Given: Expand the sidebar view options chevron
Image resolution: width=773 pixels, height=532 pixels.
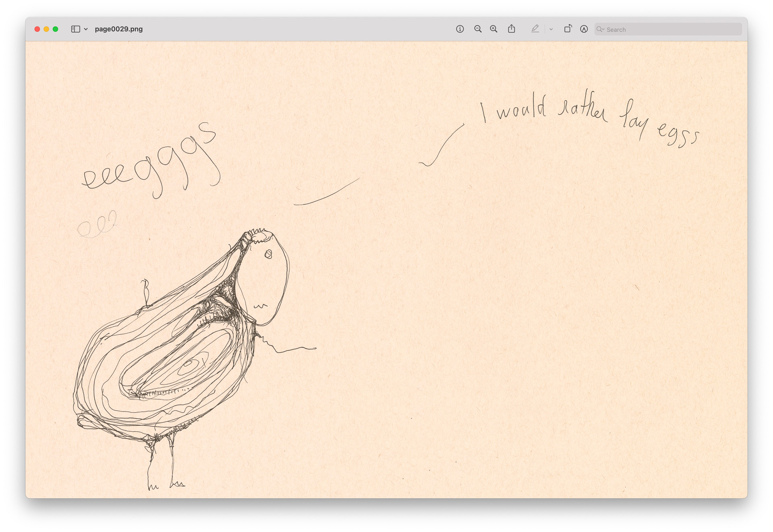Looking at the screenshot, I should [x=85, y=29].
